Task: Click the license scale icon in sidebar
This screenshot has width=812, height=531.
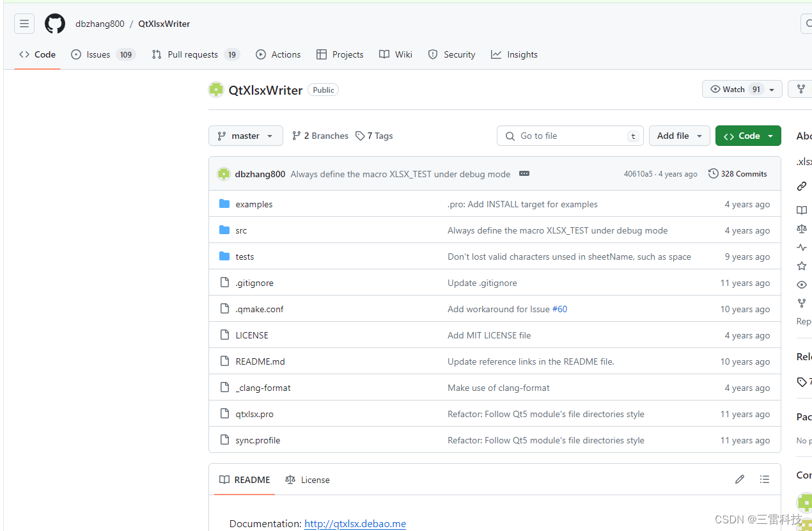Action: pos(802,228)
